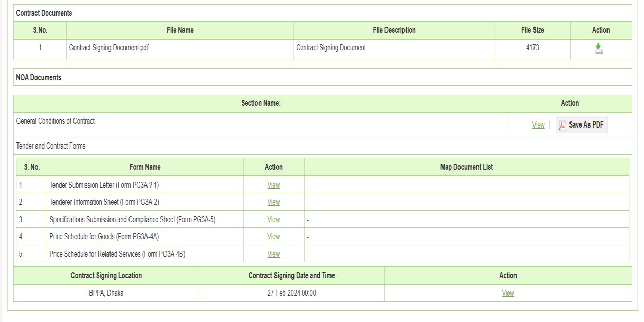Select the File Size column header
This screenshot has height=322, width=644.
point(532,30)
